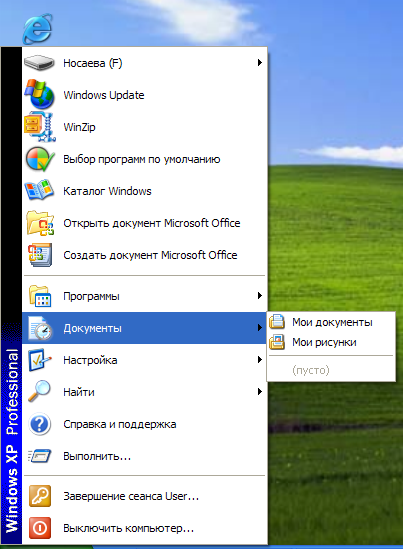Open the Программы menu item
The width and height of the screenshot is (403, 549).
pos(145,296)
